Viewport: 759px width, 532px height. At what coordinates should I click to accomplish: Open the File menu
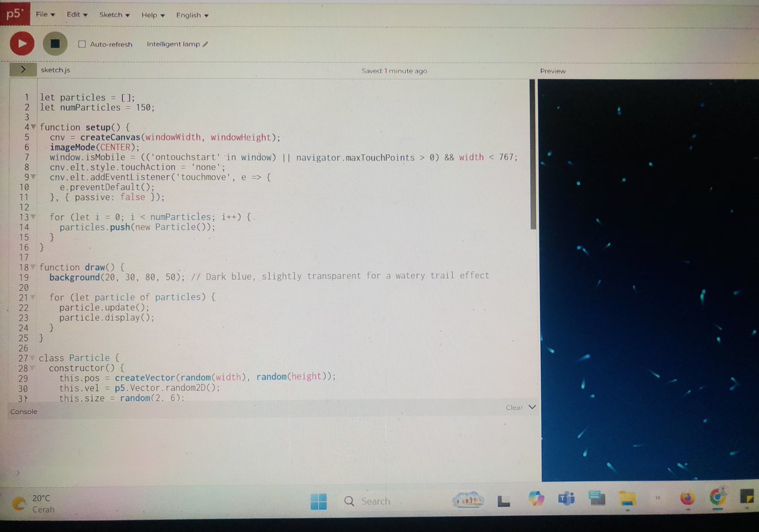tap(45, 15)
